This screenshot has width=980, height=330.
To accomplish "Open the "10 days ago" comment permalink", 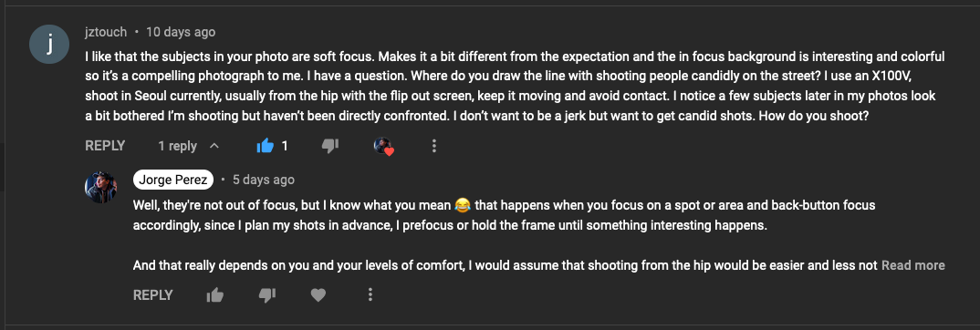I will click(x=181, y=32).
